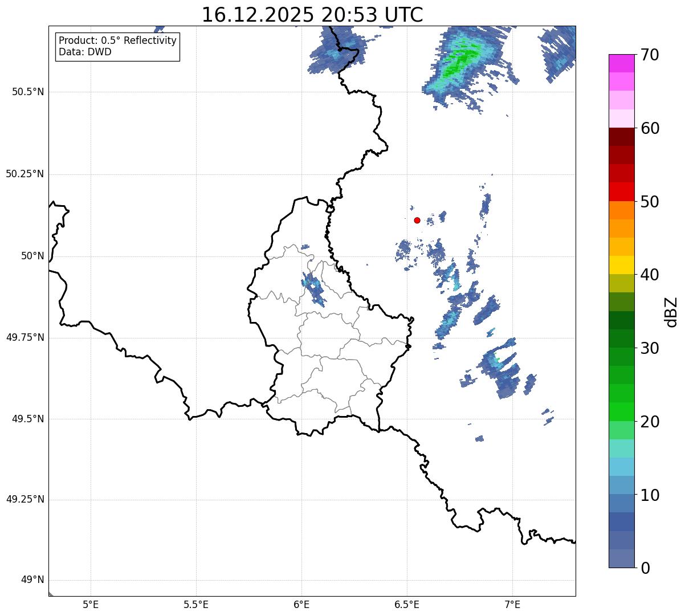Select the title '16.12.2025 20:53 UTC'
This screenshot has height=616, width=685.
(x=312, y=15)
